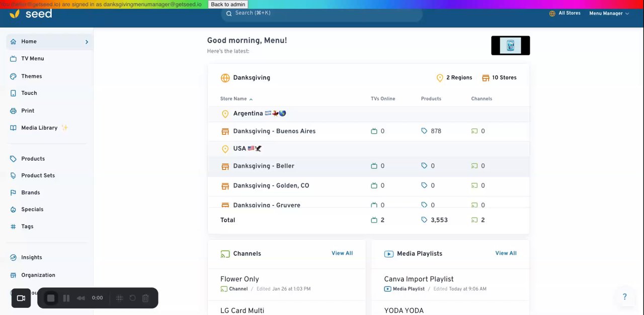Click the Home house icon in sidebar

[13, 42]
